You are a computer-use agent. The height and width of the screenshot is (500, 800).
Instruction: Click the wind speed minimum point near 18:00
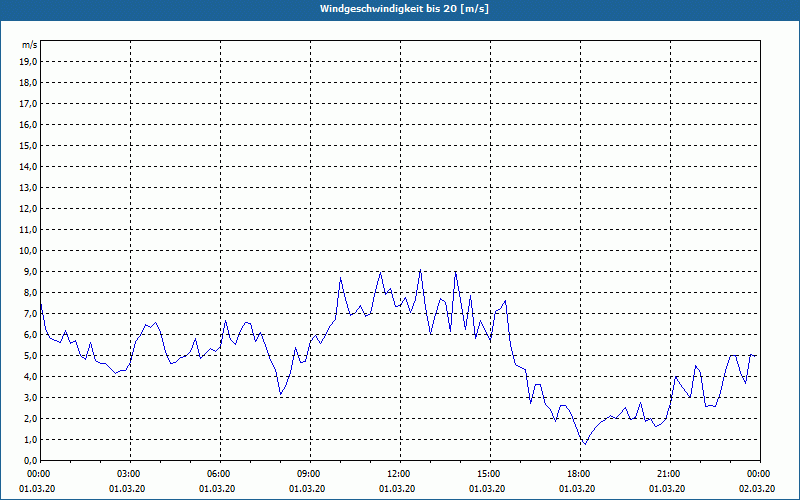585,444
